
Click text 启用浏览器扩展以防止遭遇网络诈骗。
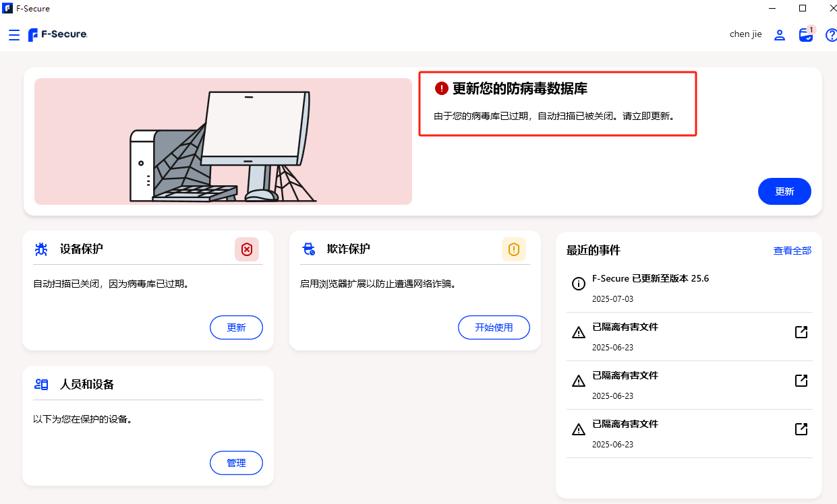click(x=380, y=284)
